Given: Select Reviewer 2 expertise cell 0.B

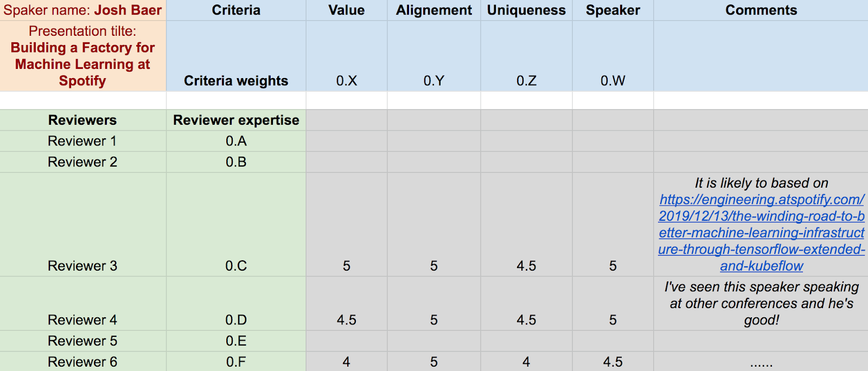Looking at the screenshot, I should point(236,162).
